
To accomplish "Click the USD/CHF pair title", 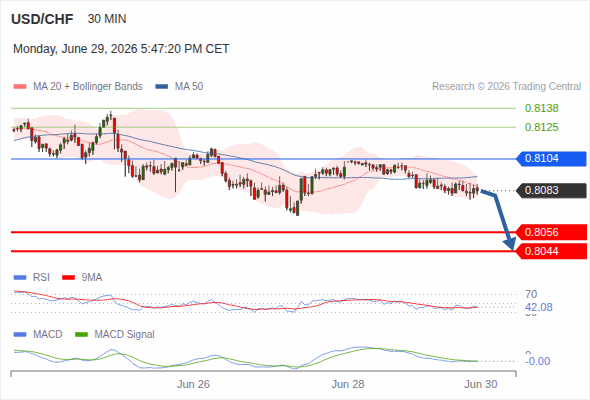I will [42, 19].
